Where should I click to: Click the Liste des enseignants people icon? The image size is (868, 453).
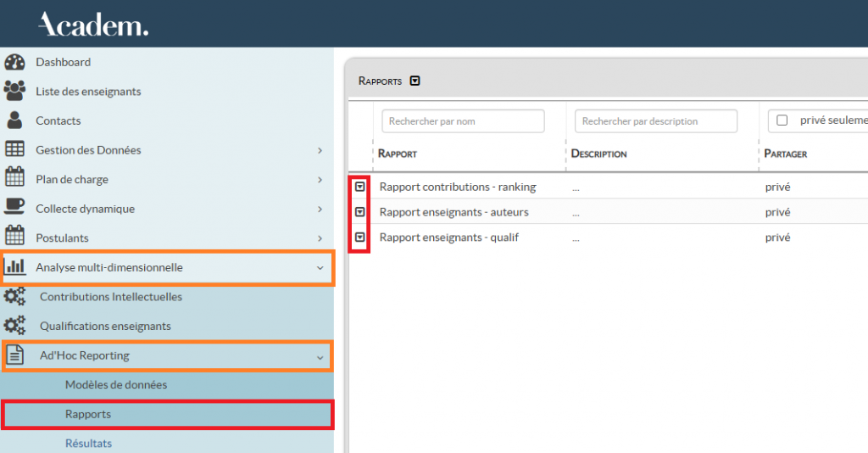coord(14,91)
